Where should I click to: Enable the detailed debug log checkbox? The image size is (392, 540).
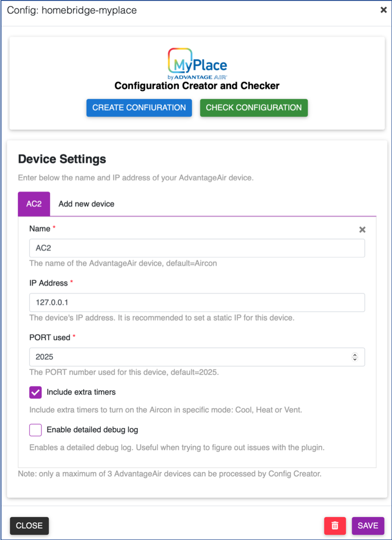point(36,430)
